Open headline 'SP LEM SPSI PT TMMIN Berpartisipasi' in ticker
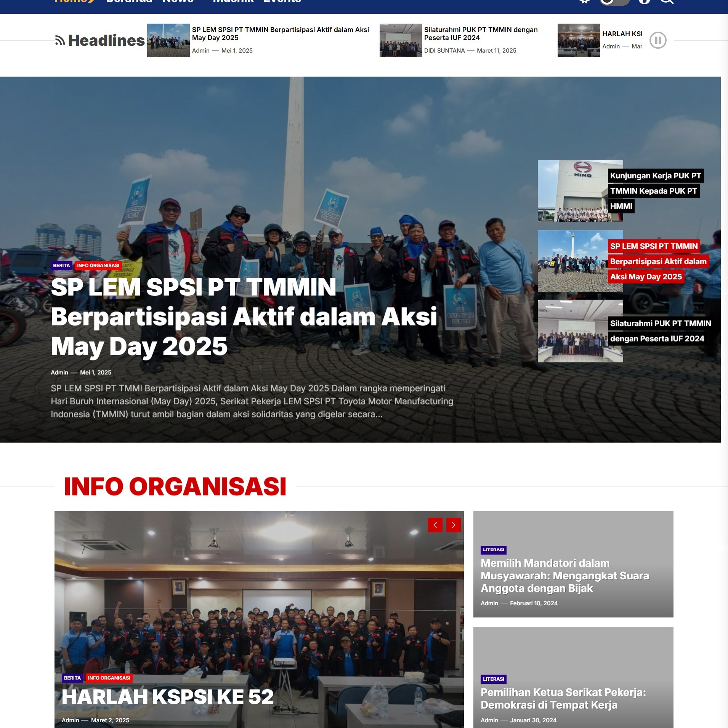Screen dimensions: 728x728 [281, 34]
